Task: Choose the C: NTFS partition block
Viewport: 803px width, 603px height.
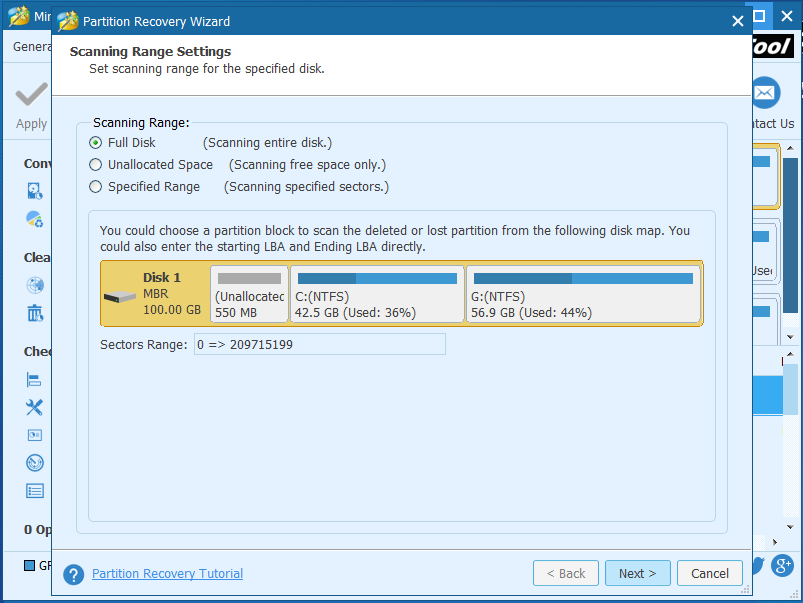Action: point(377,294)
